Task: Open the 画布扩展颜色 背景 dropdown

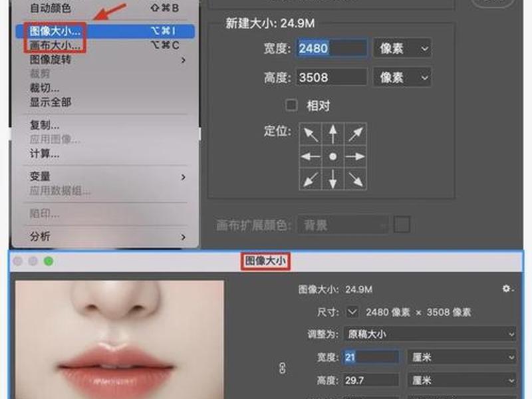Action: click(343, 225)
